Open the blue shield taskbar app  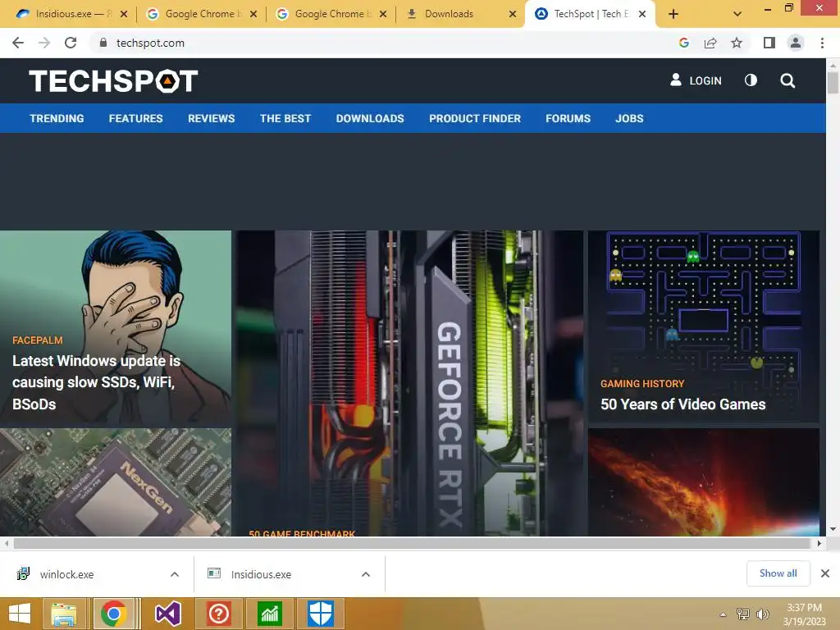coord(321,614)
